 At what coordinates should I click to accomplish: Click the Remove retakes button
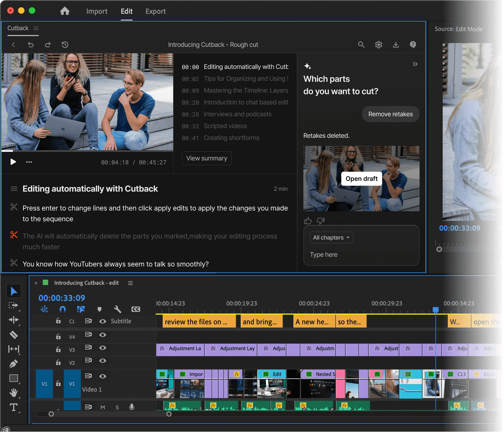click(391, 114)
